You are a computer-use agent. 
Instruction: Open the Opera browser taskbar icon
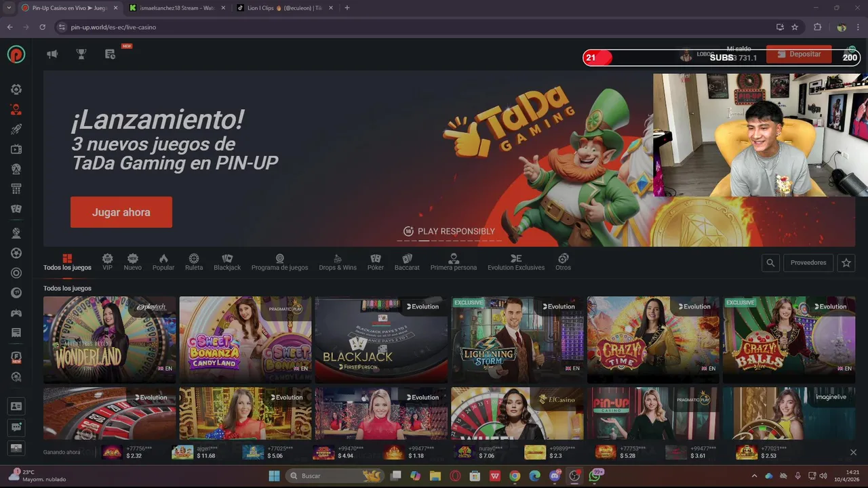(x=455, y=476)
